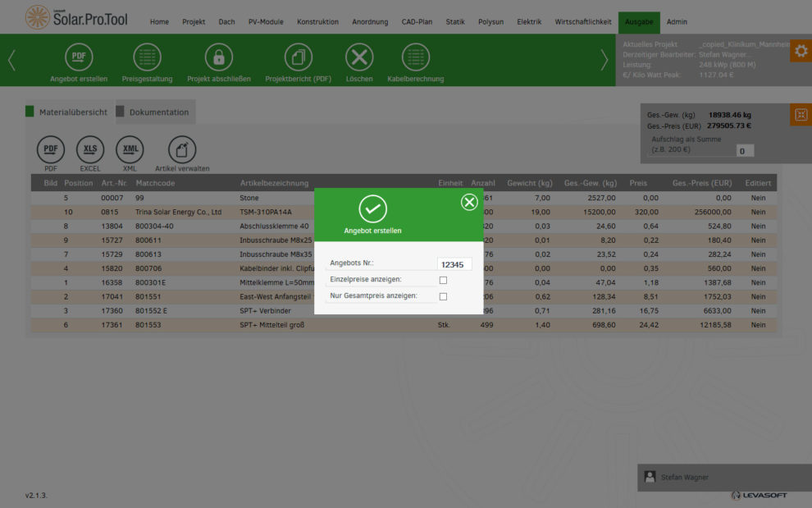This screenshot has width=812, height=508.
Task: Click the Projekt abschließen lock icon
Action: (x=218, y=57)
